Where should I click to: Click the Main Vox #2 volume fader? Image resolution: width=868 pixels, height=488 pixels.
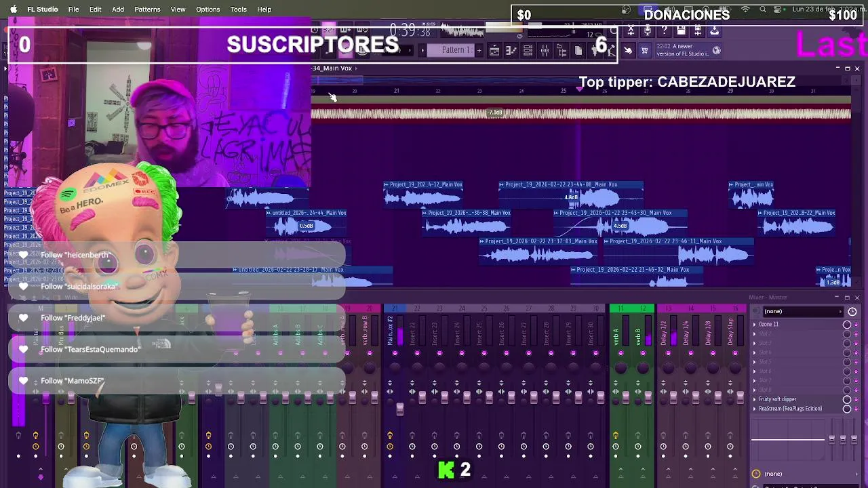[x=400, y=409]
